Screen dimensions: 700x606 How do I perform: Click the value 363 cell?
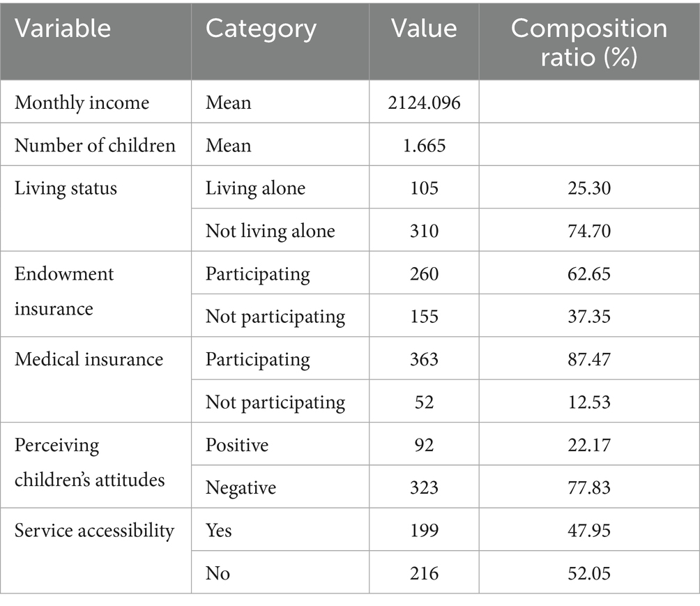point(425,360)
